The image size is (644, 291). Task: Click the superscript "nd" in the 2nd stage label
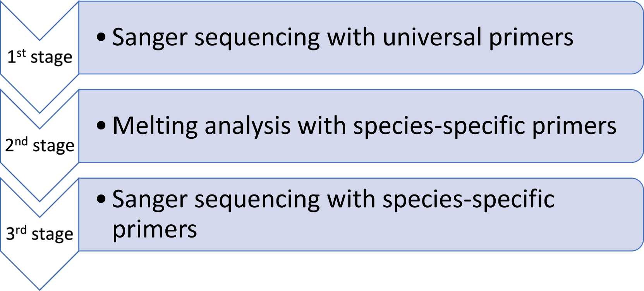pyautogui.click(x=21, y=141)
